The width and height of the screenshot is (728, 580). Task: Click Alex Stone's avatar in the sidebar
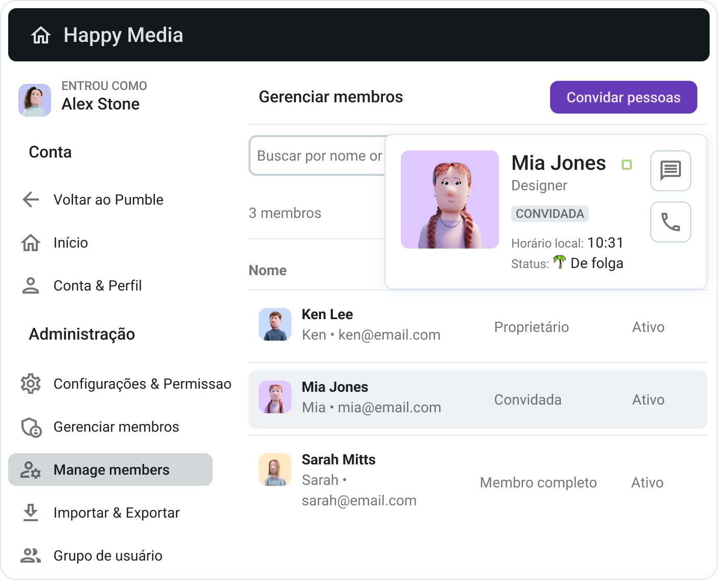click(35, 100)
